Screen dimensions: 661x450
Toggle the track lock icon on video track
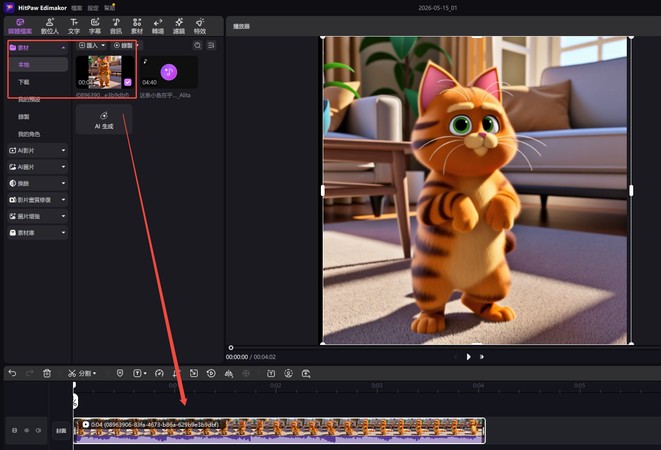point(14,430)
